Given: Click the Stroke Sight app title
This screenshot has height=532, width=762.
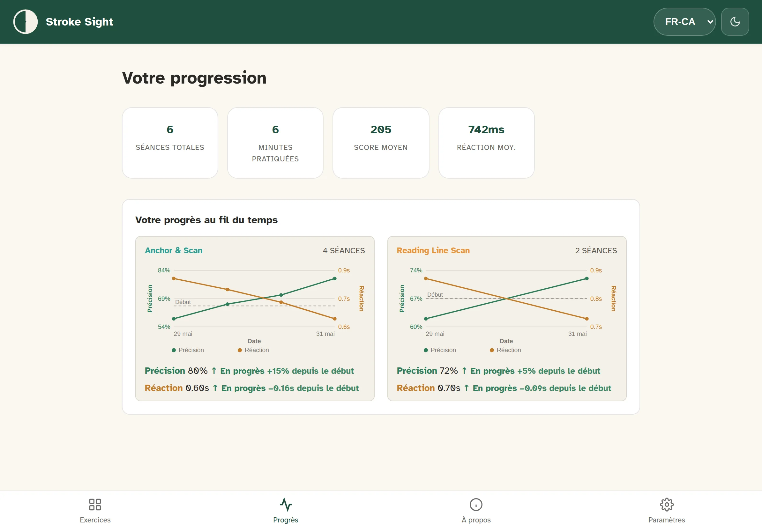Looking at the screenshot, I should point(79,22).
